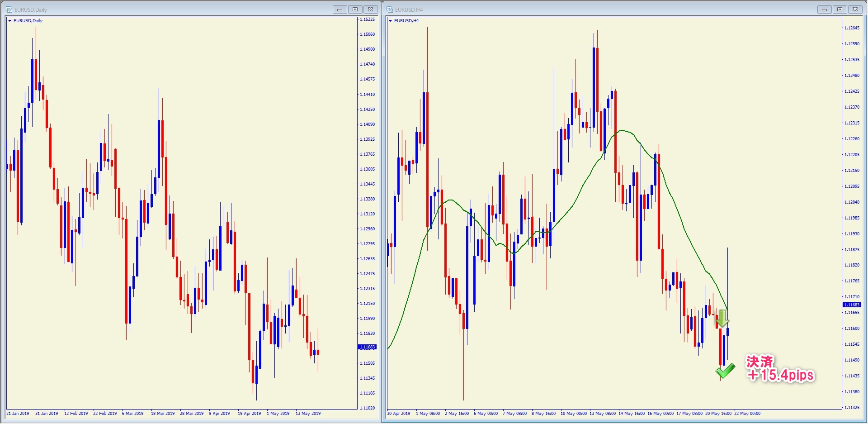Click the 2 May 16:00 label on the H4 axis
The height and width of the screenshot is (424, 868).
coord(457,414)
